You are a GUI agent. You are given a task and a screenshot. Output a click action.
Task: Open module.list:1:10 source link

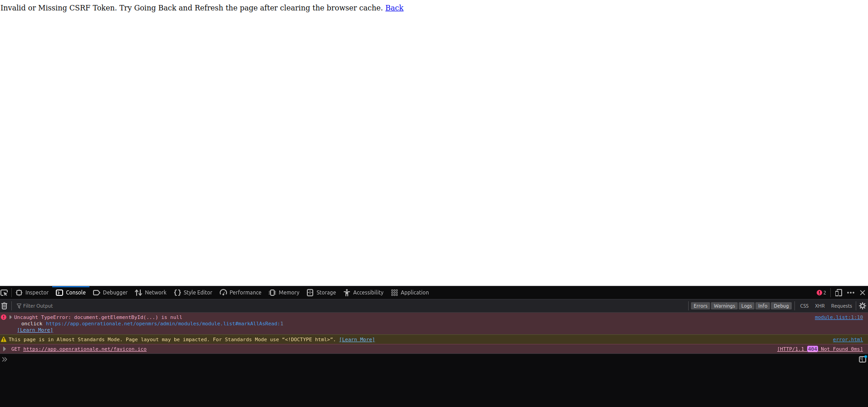838,317
